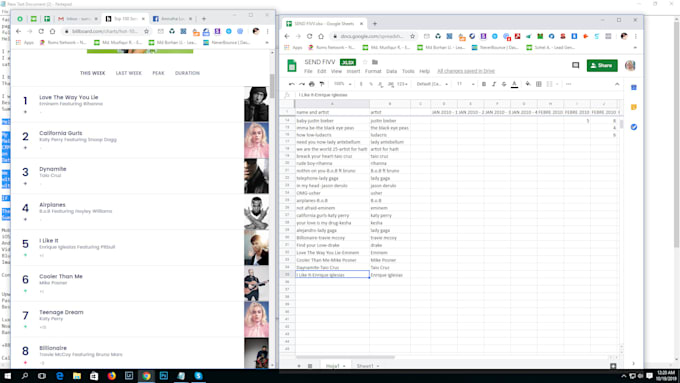Screen dimensions: 680x383
Task: Open the Hoja1 sheet tab dropdown arrow
Action: pos(344,366)
